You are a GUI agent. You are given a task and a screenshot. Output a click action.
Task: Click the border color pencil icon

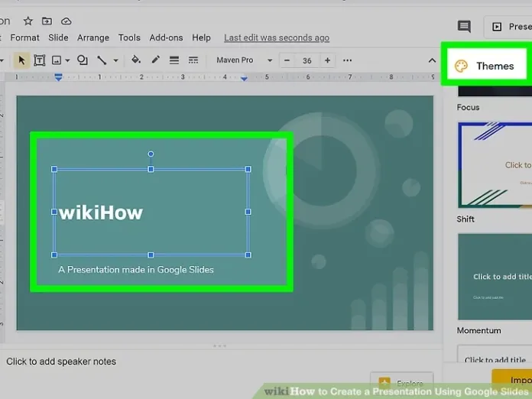155,60
